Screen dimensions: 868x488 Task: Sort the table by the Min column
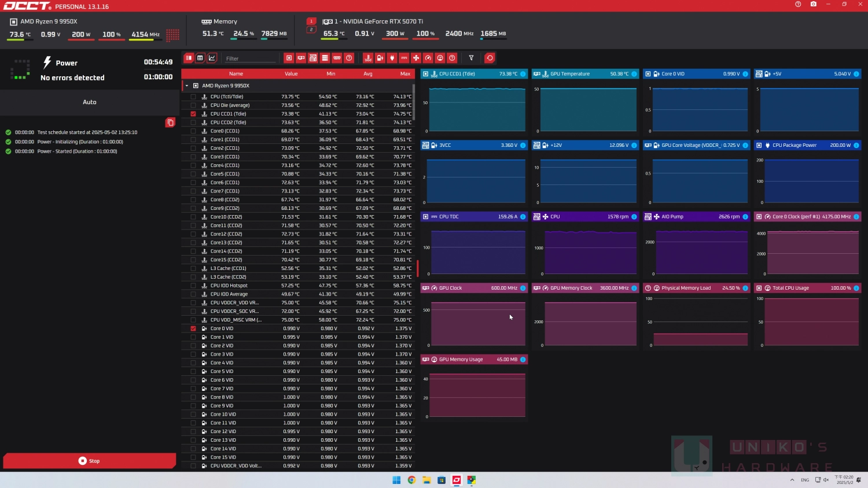point(331,74)
